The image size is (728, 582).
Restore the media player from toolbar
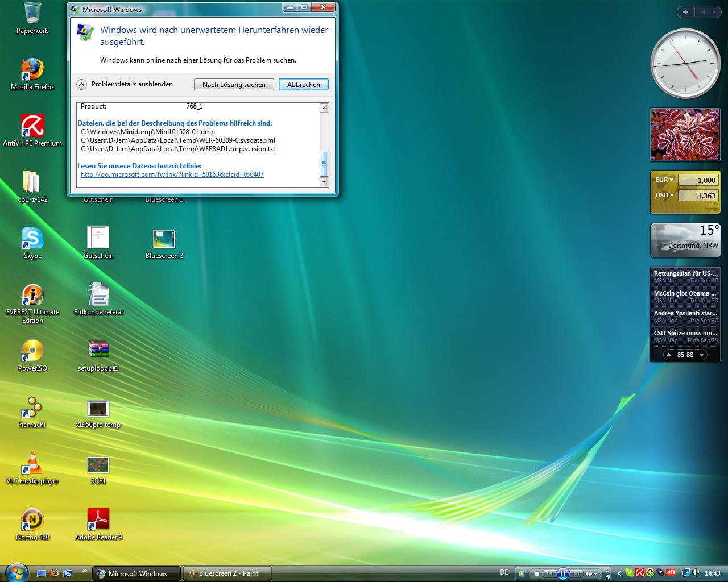coord(608,577)
